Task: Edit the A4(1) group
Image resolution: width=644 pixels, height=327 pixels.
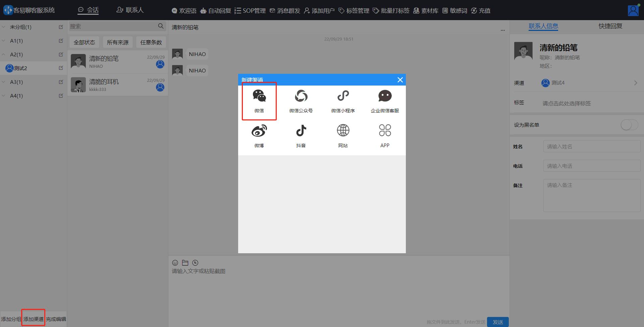Action: coord(61,96)
